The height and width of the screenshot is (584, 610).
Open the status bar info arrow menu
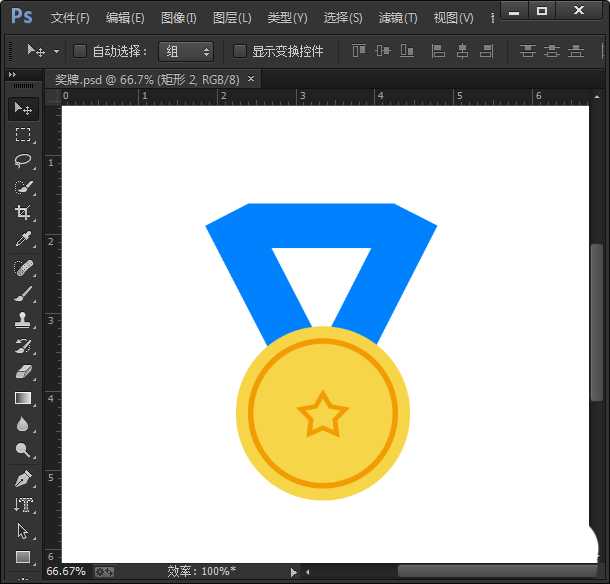pyautogui.click(x=293, y=572)
